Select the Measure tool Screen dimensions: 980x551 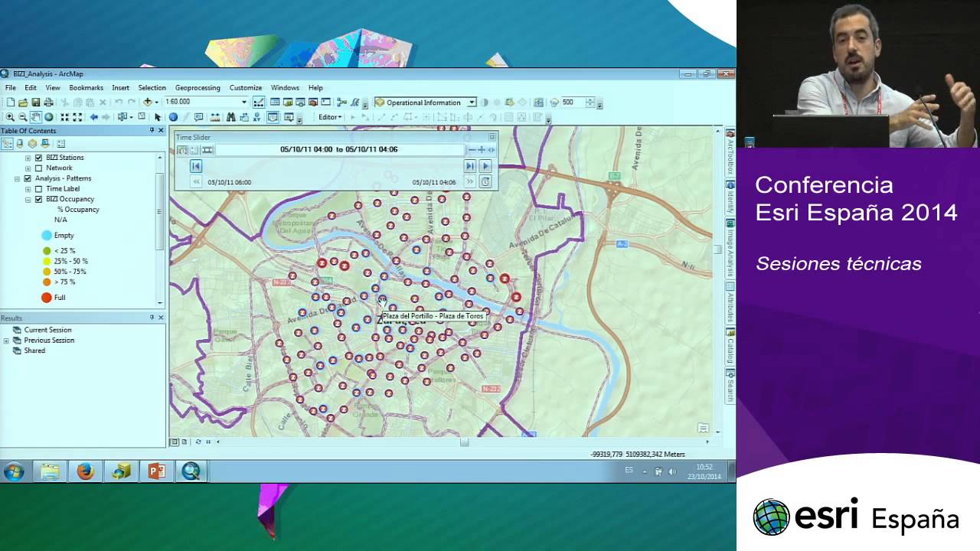(215, 117)
